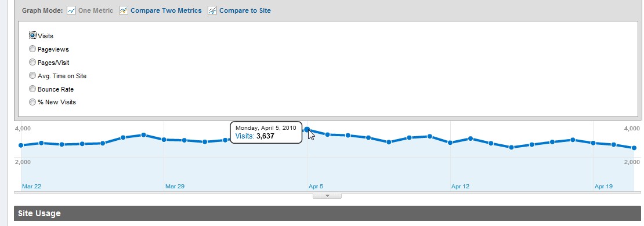Image resolution: width=644 pixels, height=226 pixels.
Task: Click the Monday, April 5, 2010 tooltip date
Action: point(266,128)
